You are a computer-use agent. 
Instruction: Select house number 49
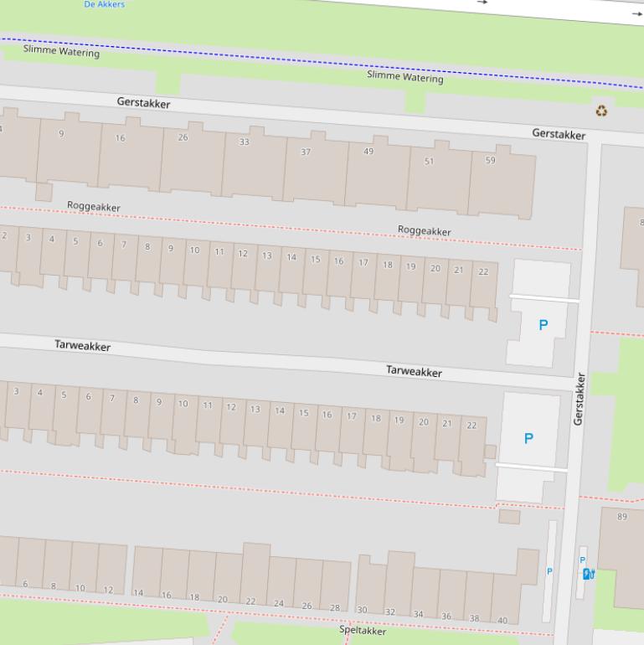368,151
